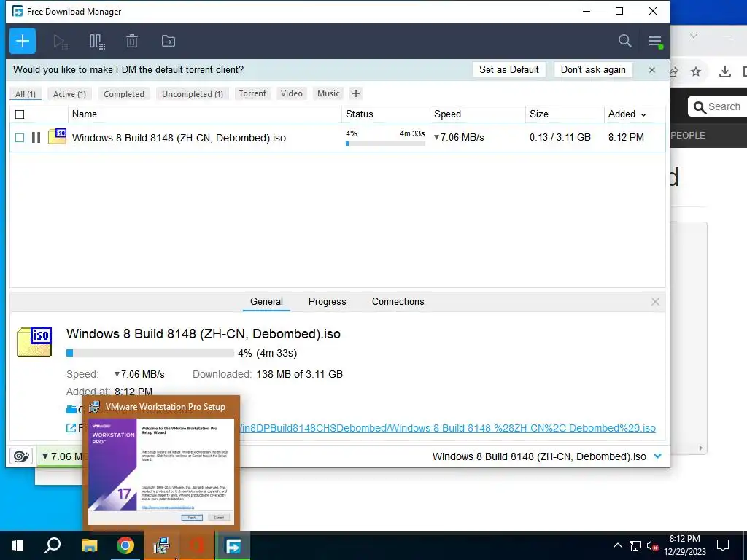Show hidden system tray icons
Image resolution: width=747 pixels, height=560 pixels.
617,545
